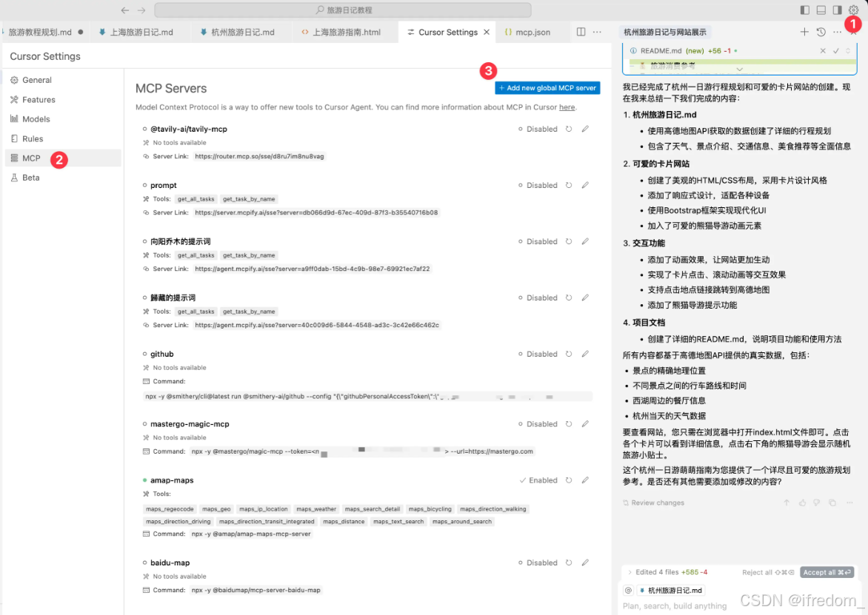868x615 pixels.
Task: Edit the amap-maps server
Action: [x=585, y=480]
